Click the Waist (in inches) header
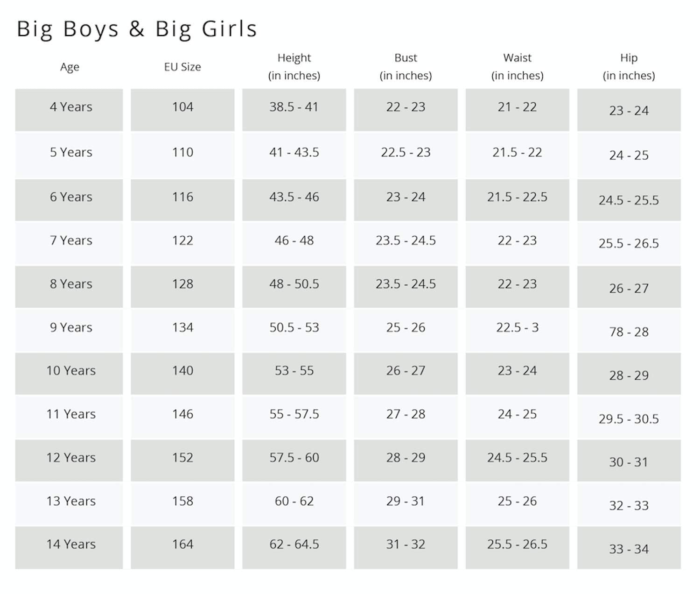Screen dimensions: 700x594 point(517,66)
